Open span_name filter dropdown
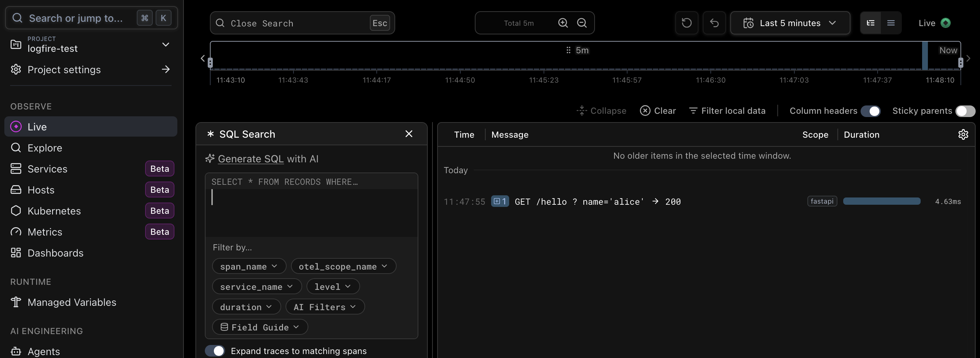Image resolution: width=980 pixels, height=358 pixels. [x=249, y=266]
